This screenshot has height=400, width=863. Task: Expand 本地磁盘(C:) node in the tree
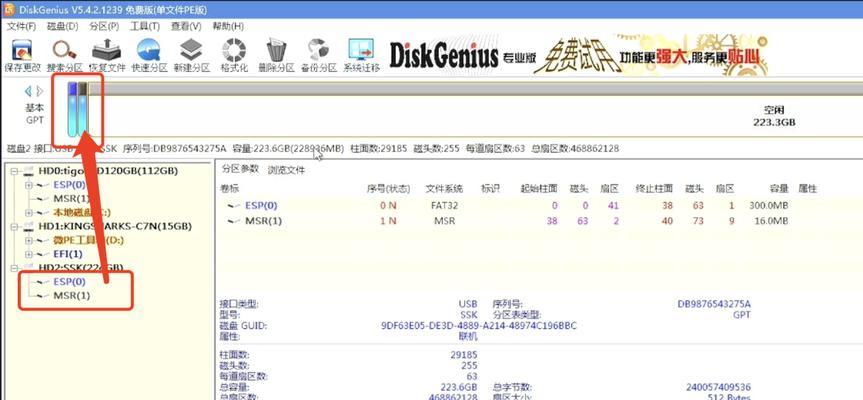coord(29,212)
